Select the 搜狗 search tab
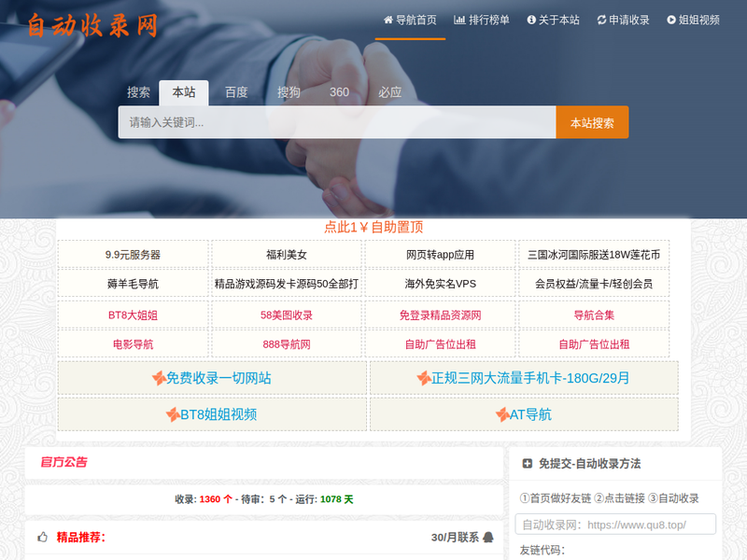 289,92
